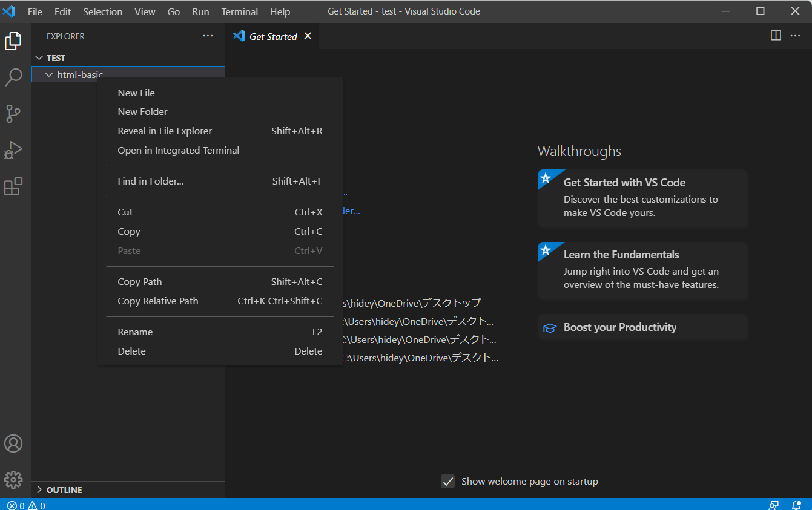The width and height of the screenshot is (812, 510).
Task: Open the Search view icon
Action: point(13,77)
